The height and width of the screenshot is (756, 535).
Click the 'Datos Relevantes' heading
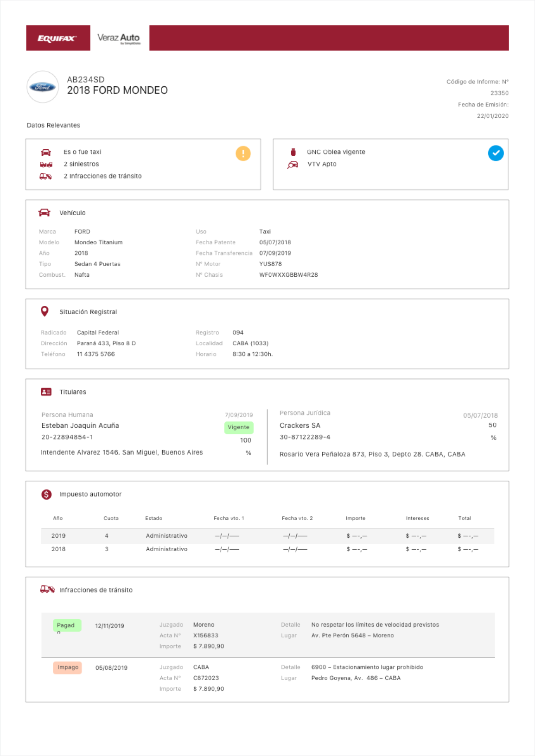[x=53, y=125]
